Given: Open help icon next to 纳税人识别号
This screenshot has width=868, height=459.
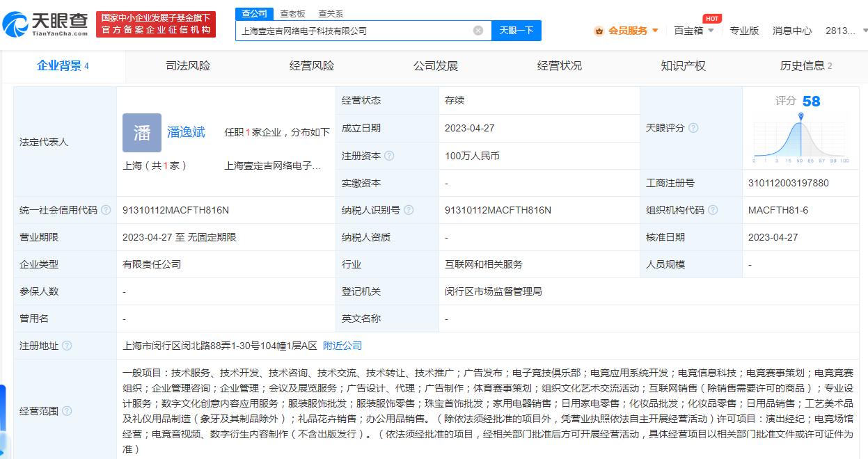Looking at the screenshot, I should [x=409, y=210].
